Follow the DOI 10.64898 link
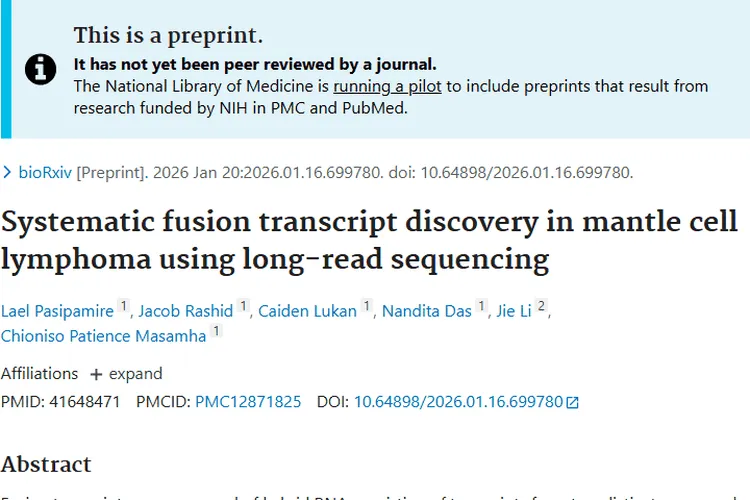Screen dimensions: 750x500 point(458,402)
